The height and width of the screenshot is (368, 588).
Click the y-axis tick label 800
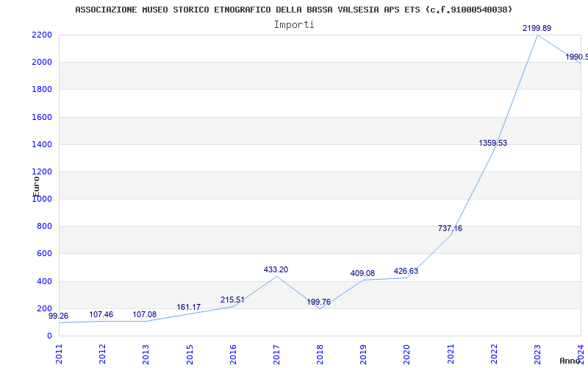point(45,227)
